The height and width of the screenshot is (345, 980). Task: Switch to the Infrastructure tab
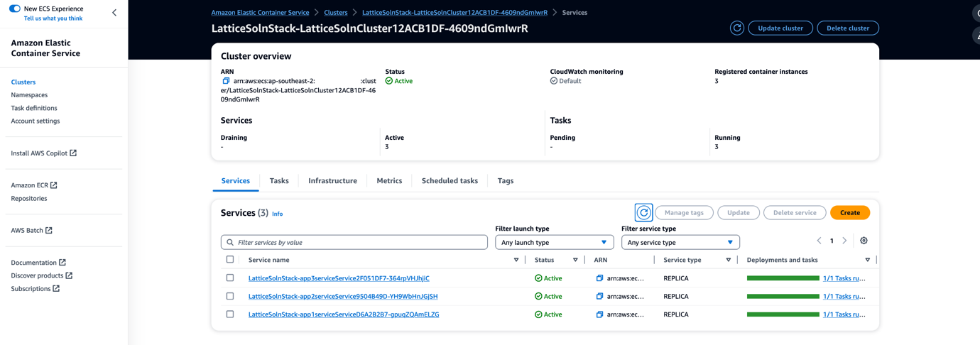point(332,180)
